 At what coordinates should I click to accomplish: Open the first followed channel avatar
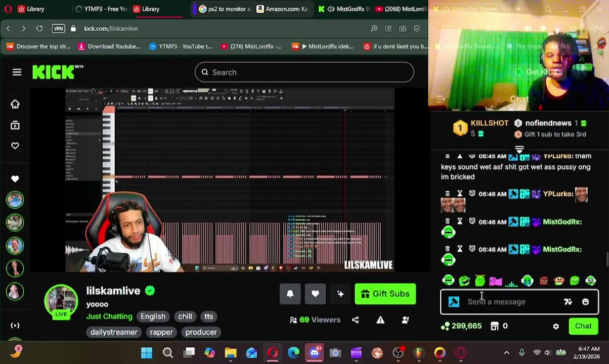[x=15, y=200]
